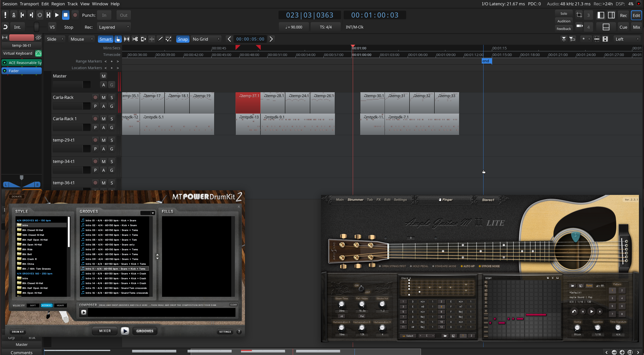
Task: Click CLEAR in the drum kit composer
Action: pos(233,305)
